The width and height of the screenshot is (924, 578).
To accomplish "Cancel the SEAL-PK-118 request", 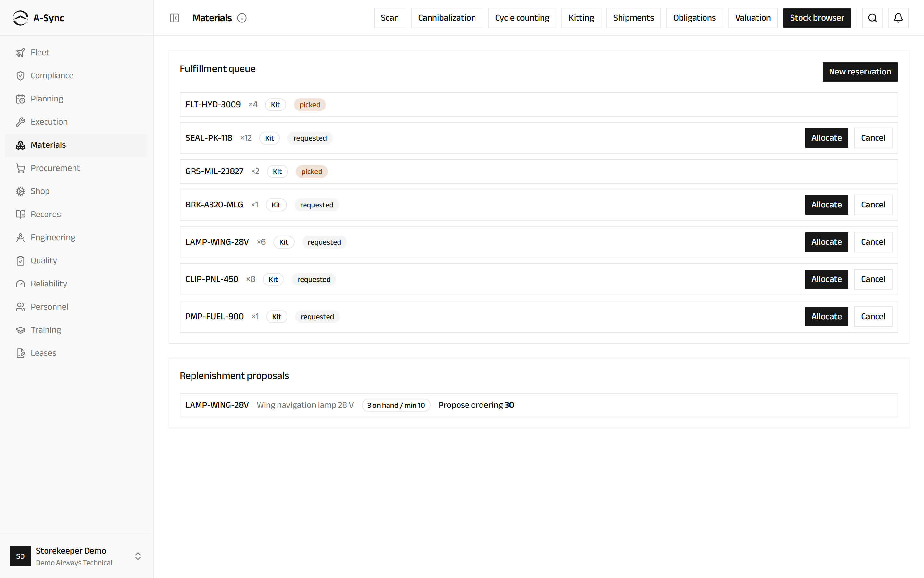I will [873, 138].
